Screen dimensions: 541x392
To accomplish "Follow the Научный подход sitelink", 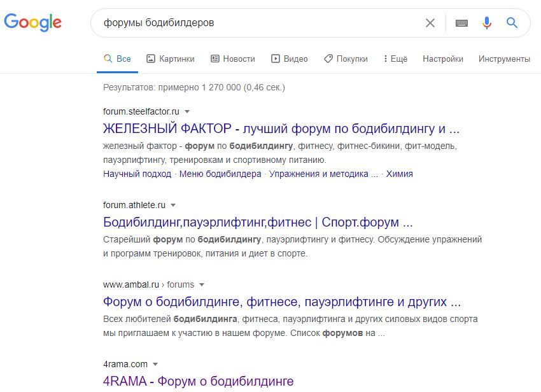I will [x=137, y=174].
